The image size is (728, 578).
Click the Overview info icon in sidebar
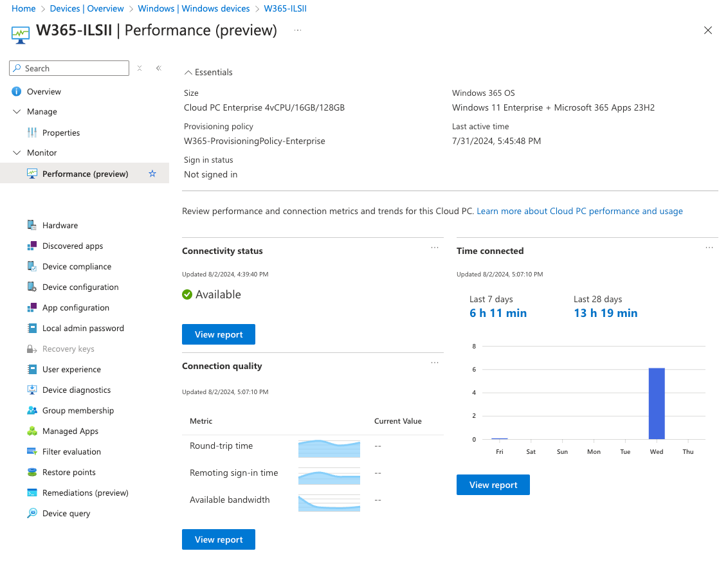click(x=16, y=91)
